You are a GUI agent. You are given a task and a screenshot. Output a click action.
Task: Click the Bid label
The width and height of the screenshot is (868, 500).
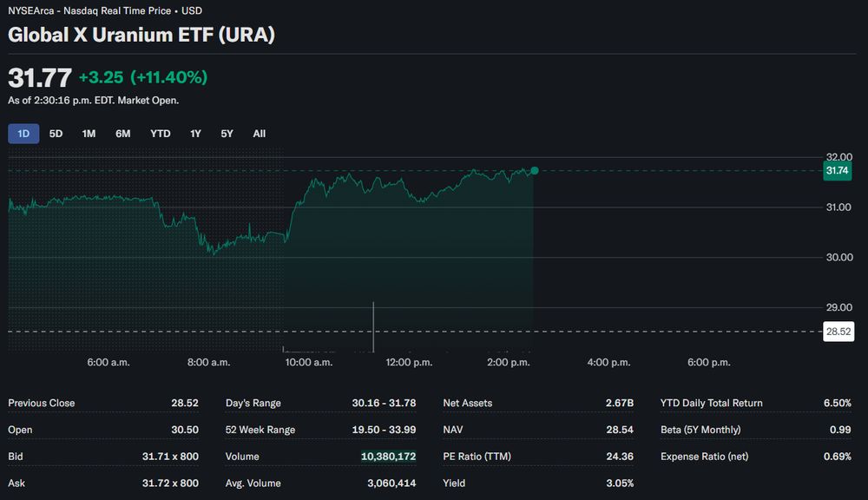[16, 457]
